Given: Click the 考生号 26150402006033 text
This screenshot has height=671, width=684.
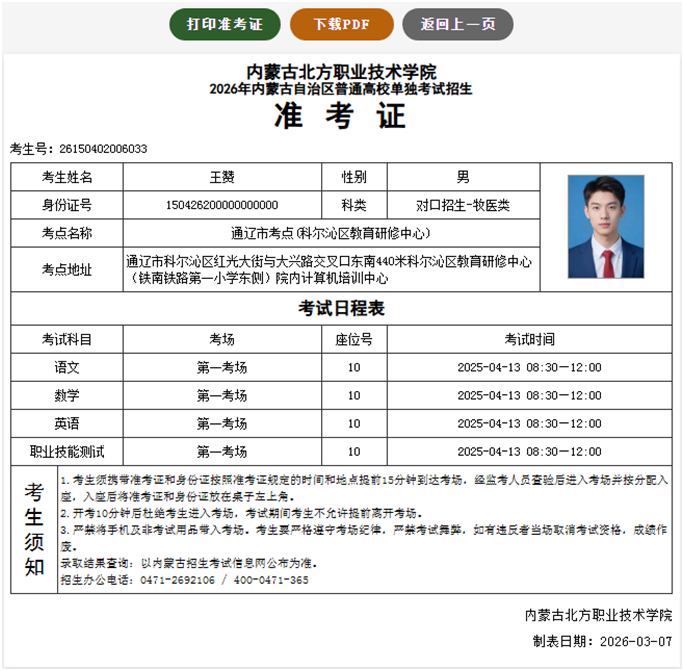Looking at the screenshot, I should [79, 149].
